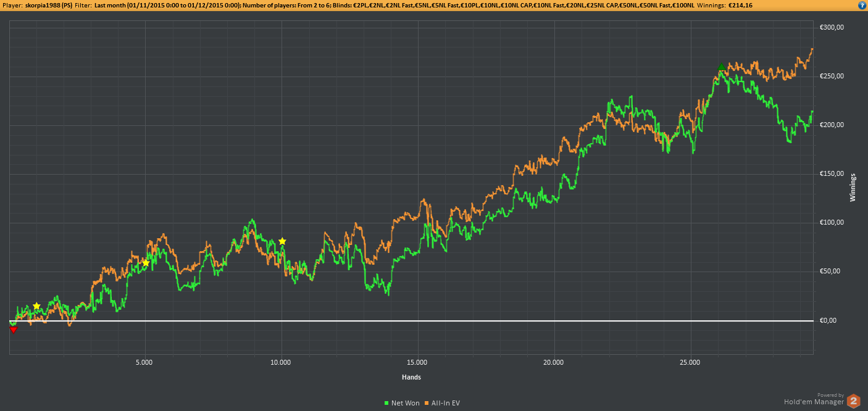Click the €200,00 axis label
Screen dimensions: 868x411
tap(832, 125)
